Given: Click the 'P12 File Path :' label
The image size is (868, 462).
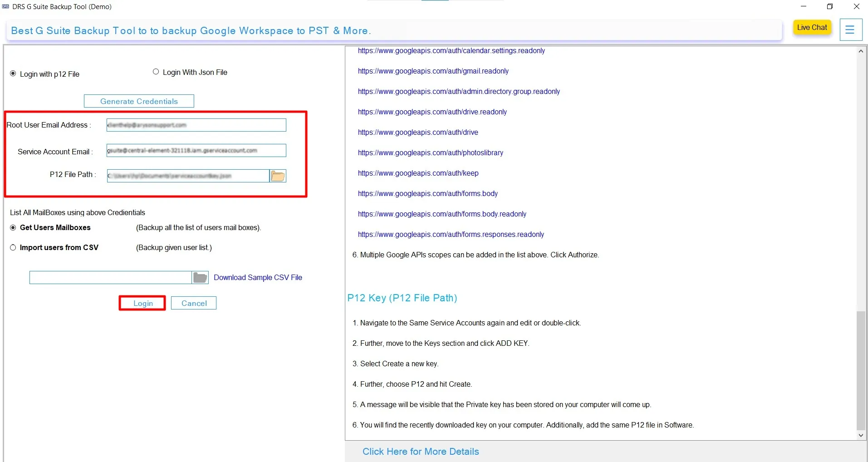Looking at the screenshot, I should click(73, 174).
